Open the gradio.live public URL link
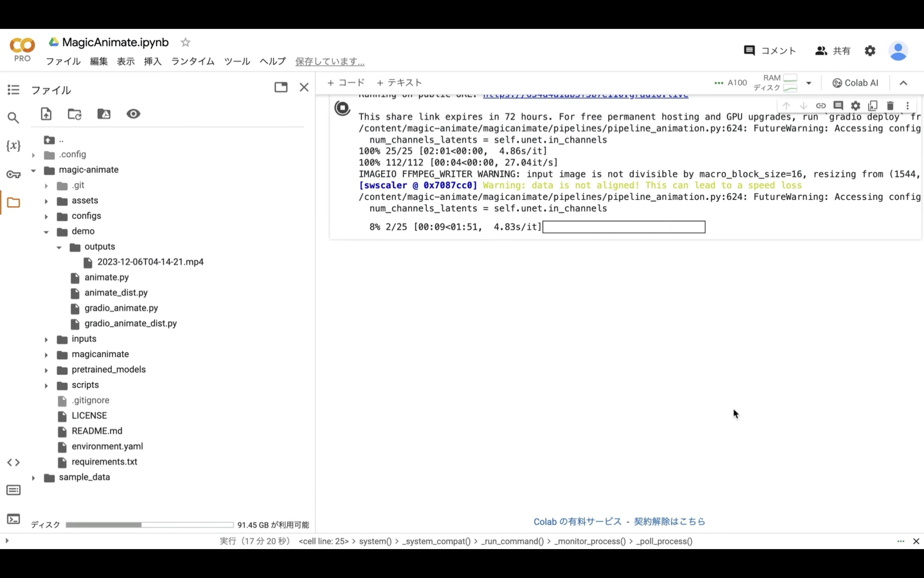Image resolution: width=924 pixels, height=578 pixels. 585,96
